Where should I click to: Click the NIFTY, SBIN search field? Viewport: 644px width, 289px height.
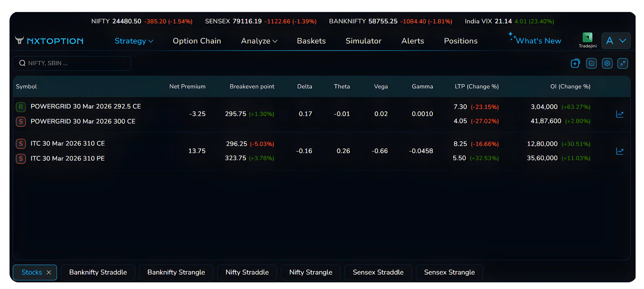click(72, 63)
